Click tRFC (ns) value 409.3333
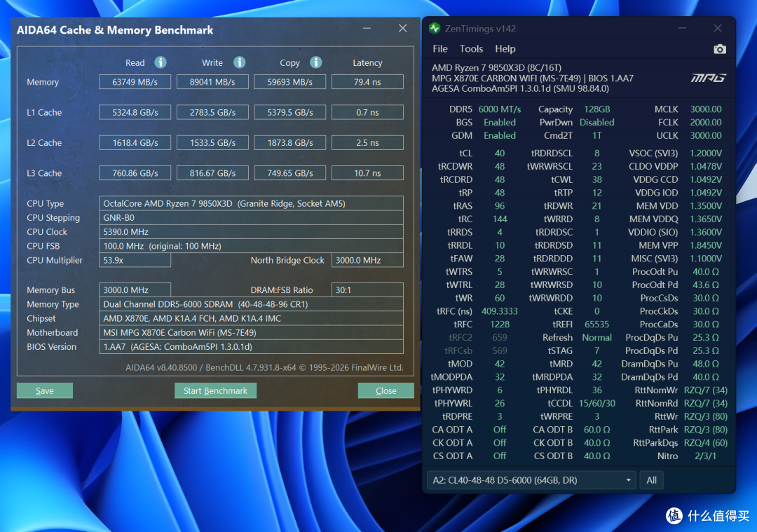Screen dimensions: 757x532 [x=500, y=311]
